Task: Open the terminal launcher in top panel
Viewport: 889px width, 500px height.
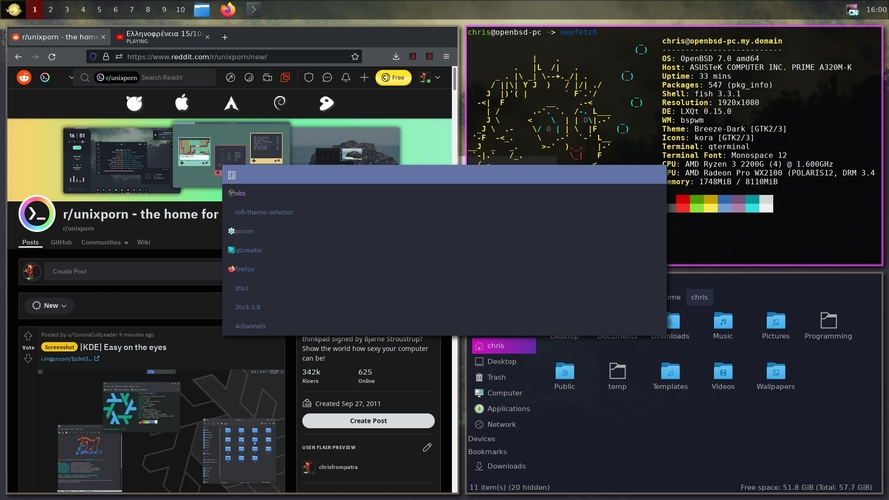Action: pos(253,10)
